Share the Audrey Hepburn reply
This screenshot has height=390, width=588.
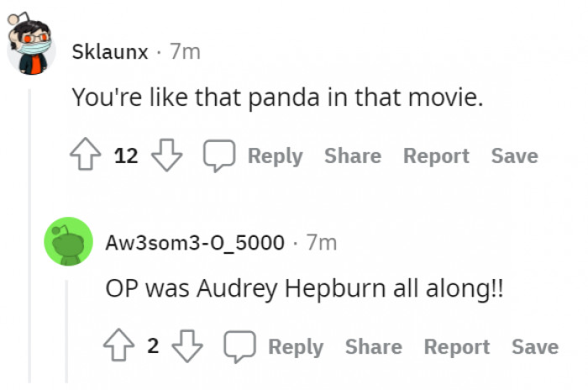tap(373, 347)
